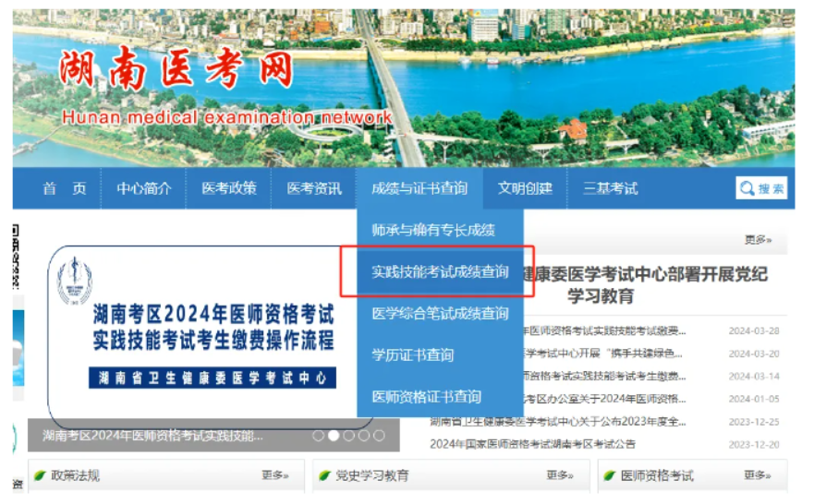
Task: Click emblem logo on carousel banner
Action: (75, 281)
